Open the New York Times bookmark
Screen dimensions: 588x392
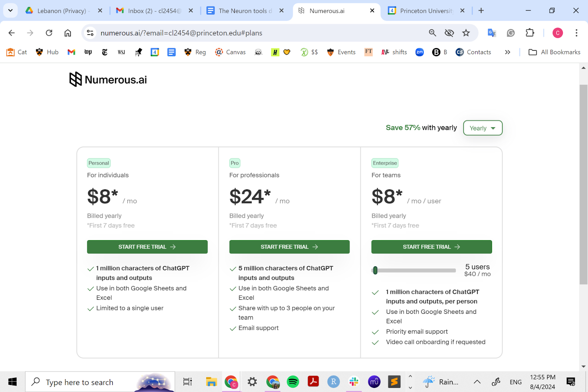105,52
